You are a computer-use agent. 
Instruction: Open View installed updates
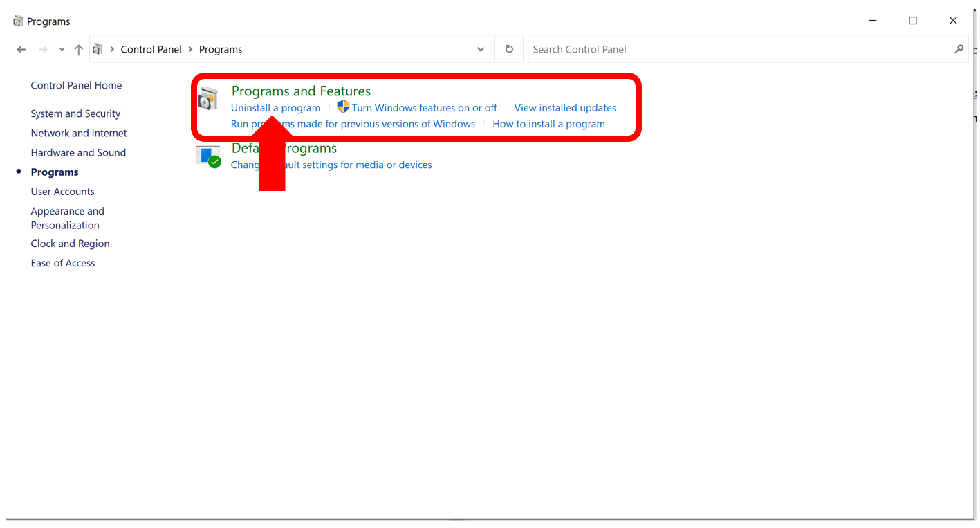565,107
